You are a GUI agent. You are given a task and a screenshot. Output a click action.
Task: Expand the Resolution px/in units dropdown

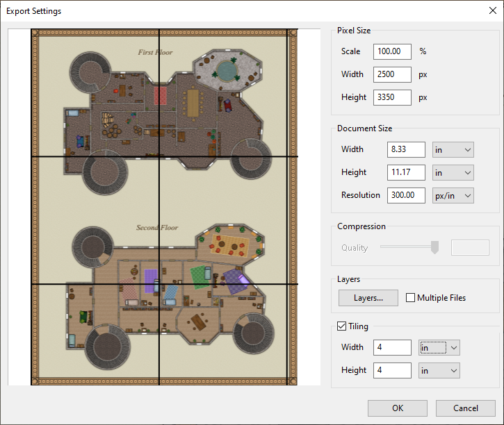click(453, 195)
